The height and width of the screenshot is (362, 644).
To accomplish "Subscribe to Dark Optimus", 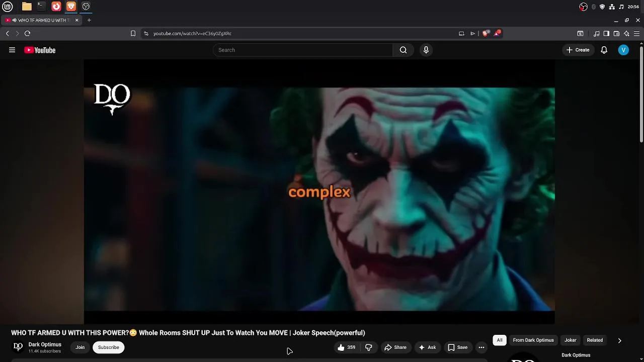I will (x=109, y=347).
